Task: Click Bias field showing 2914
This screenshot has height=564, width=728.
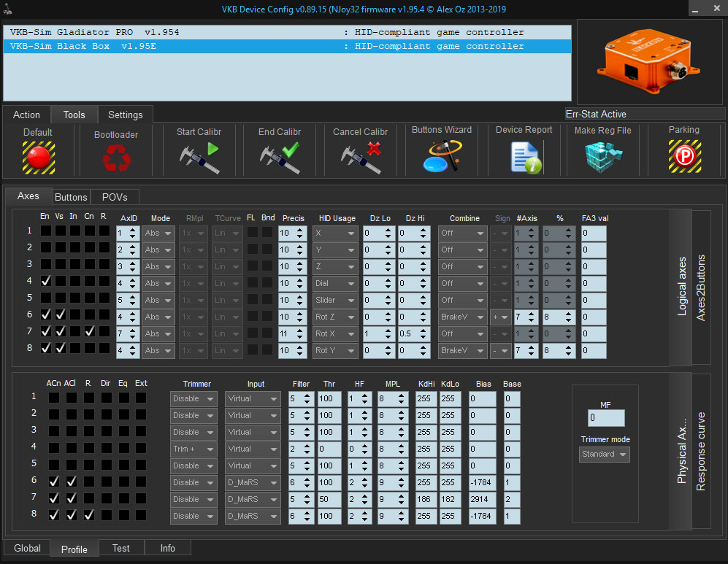Action: (483, 499)
